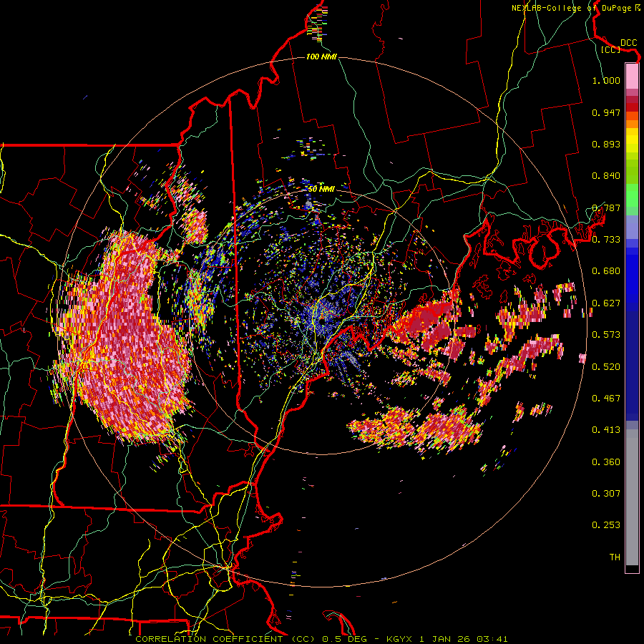Image resolution: width=644 pixels, height=644 pixels.
Task: Click the bright green segment of color bar
Action: (x=632, y=195)
